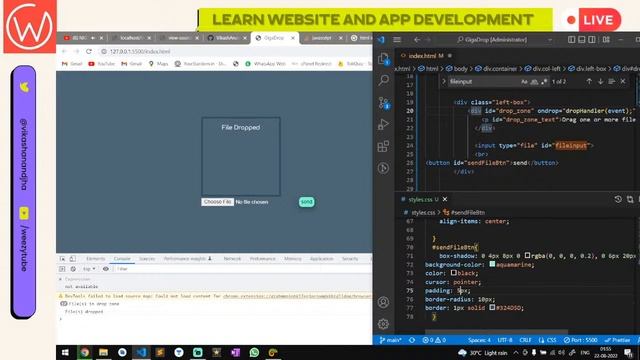Switch to the DevTools Sources tab
This screenshot has width=640, height=360.
coord(147,259)
